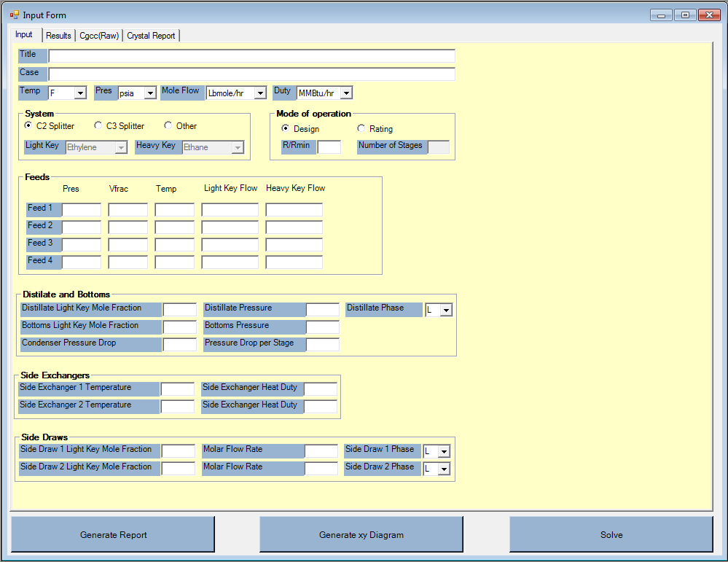
Task: Click the Feed 1 Pres field
Action: coord(82,210)
